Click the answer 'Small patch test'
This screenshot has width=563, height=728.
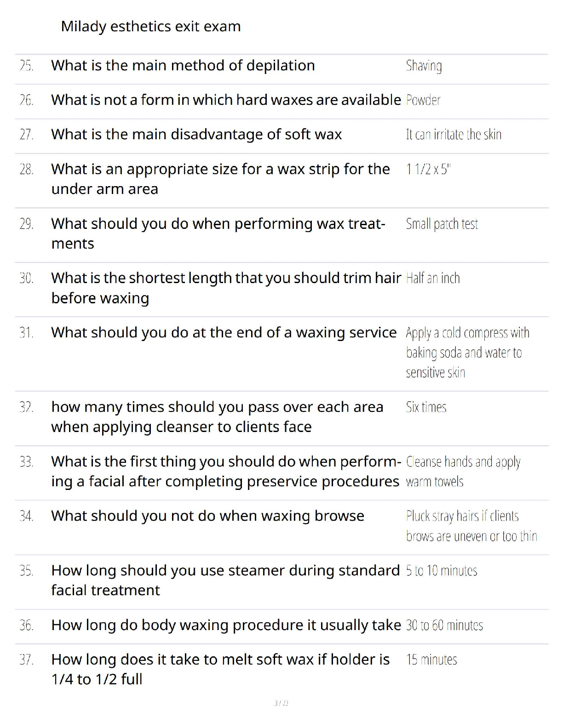[442, 224]
